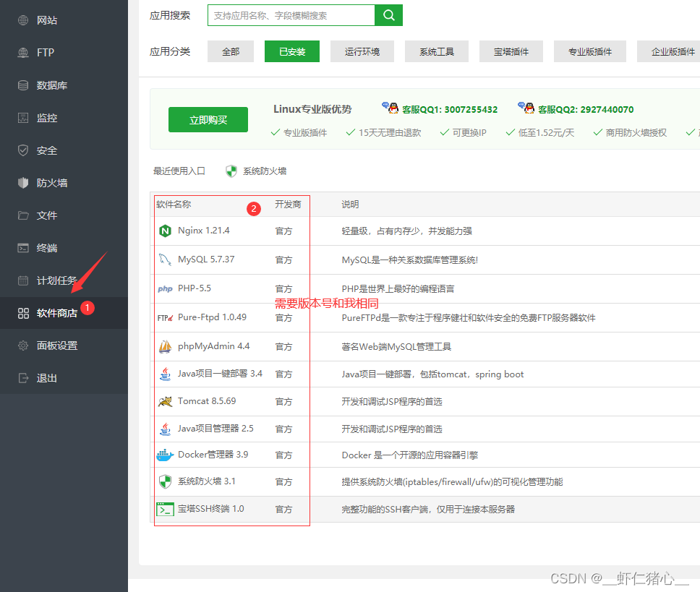The height and width of the screenshot is (592, 700).
Task: Focus the 应用搜索 search field
Action: click(x=291, y=15)
